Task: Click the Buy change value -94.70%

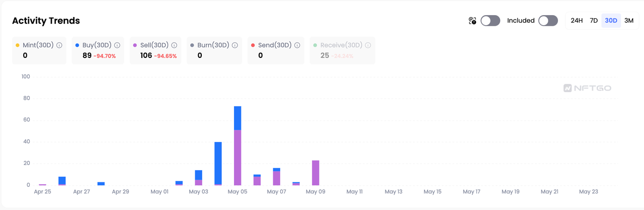Action: [x=105, y=56]
